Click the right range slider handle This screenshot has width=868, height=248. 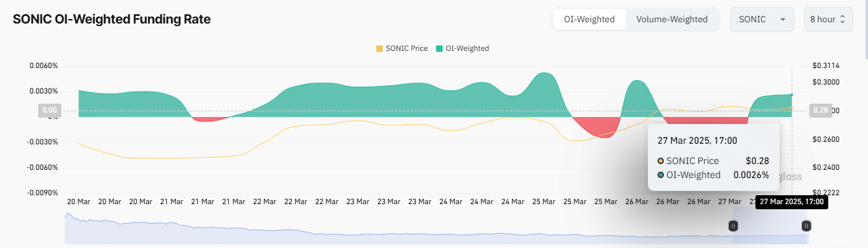pos(806,225)
